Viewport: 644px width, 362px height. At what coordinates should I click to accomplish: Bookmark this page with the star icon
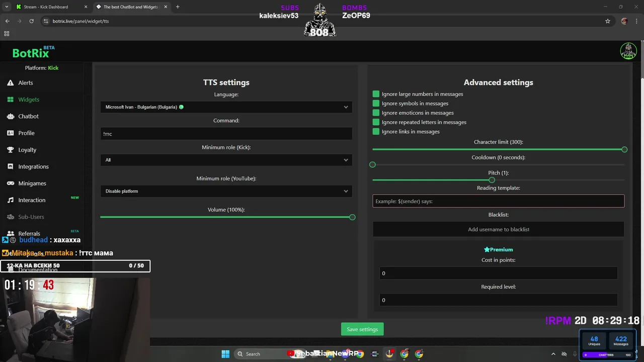pyautogui.click(x=608, y=21)
